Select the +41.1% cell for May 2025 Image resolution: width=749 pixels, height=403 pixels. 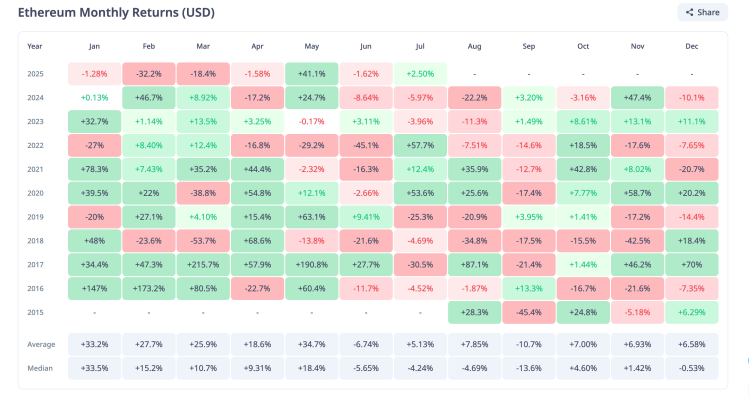(311, 74)
